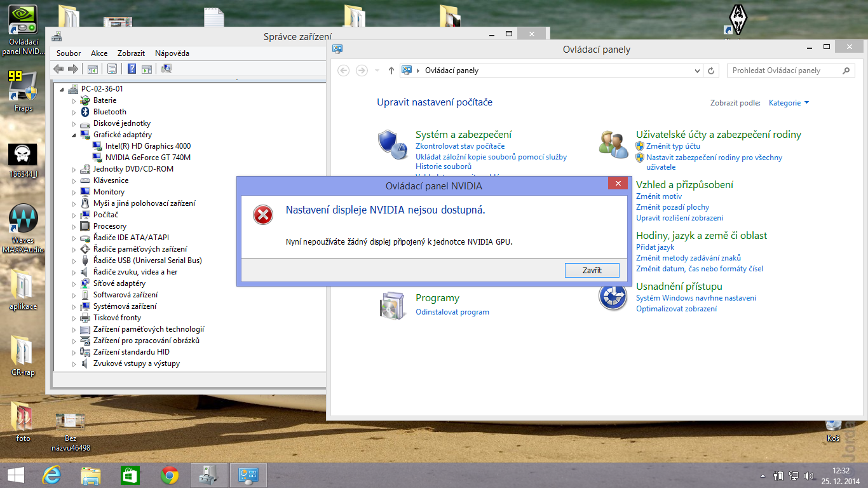This screenshot has width=868, height=488.
Task: Expand the Monitory category
Action: (74, 192)
